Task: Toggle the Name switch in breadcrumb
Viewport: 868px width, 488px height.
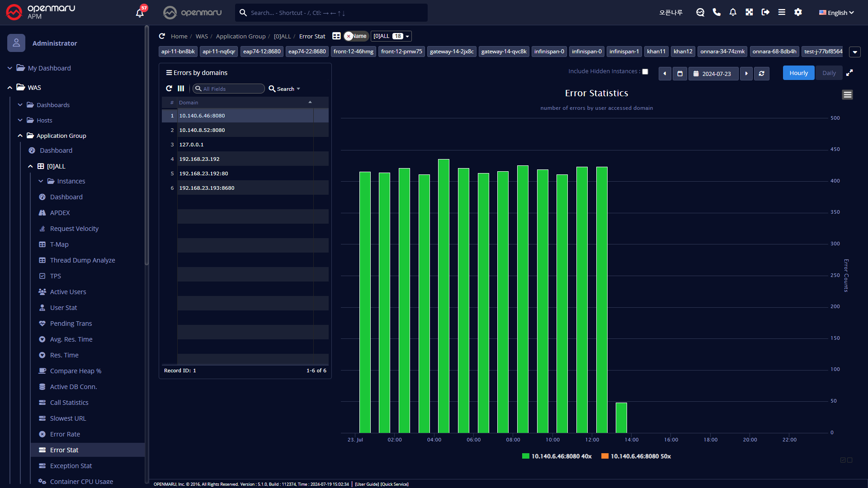Action: 356,36
